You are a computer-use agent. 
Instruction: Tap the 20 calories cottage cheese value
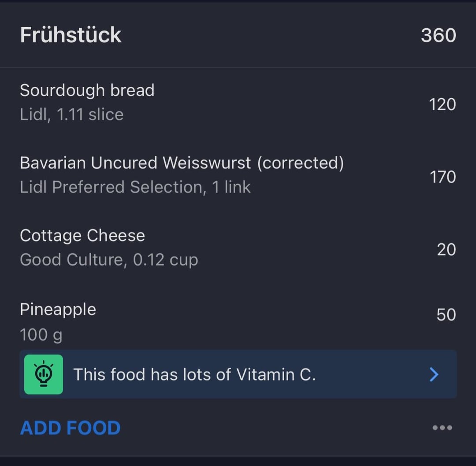click(446, 250)
